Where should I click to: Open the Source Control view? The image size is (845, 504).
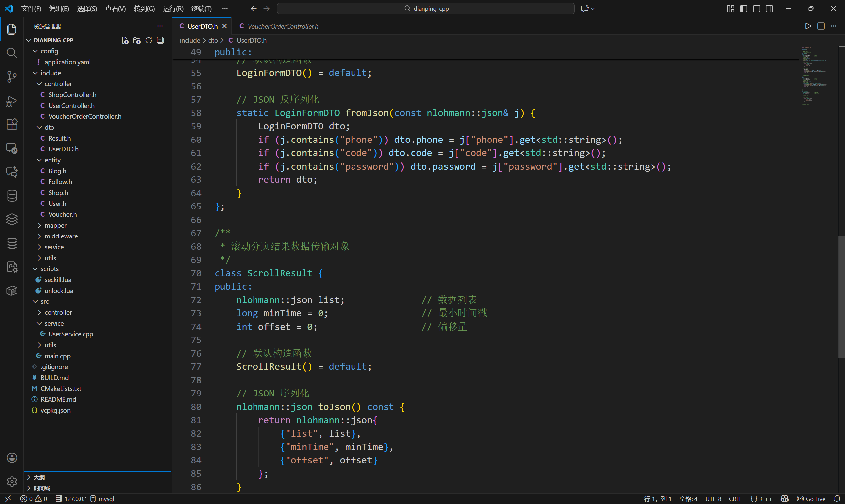coord(12,77)
